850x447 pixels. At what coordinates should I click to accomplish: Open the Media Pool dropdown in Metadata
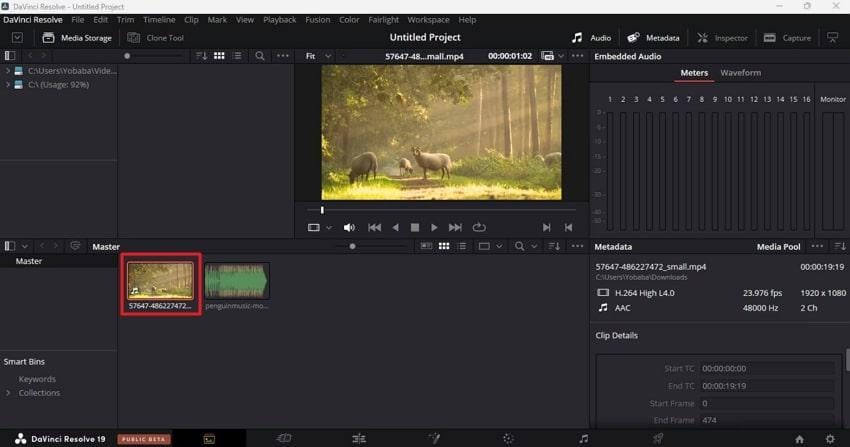pos(778,247)
